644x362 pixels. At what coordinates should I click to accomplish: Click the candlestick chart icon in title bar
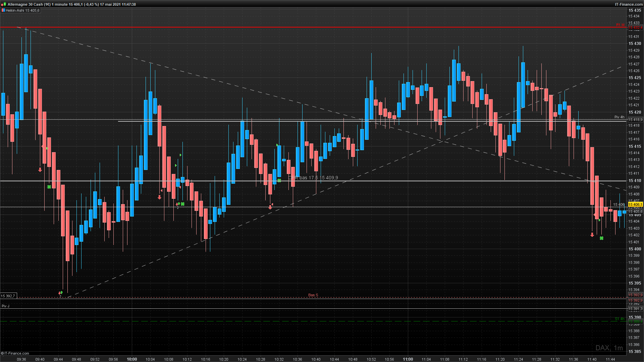[3, 4]
